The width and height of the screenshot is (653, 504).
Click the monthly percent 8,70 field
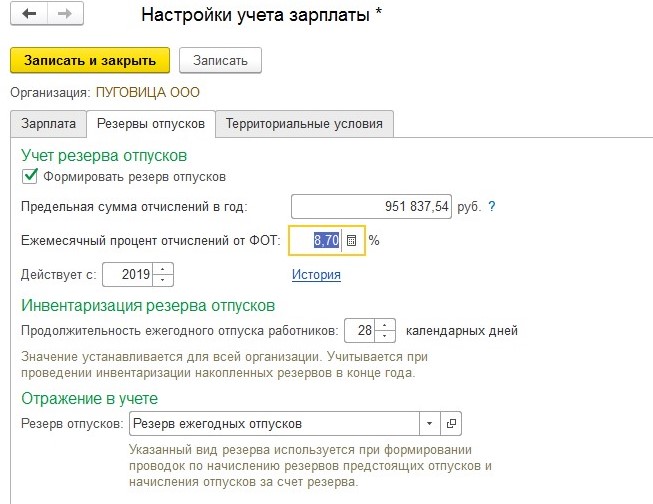(316, 241)
